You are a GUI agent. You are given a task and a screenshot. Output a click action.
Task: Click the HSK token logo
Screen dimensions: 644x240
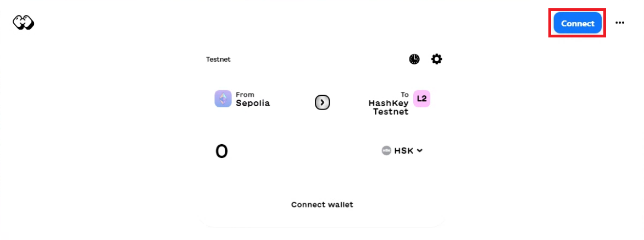point(386,150)
